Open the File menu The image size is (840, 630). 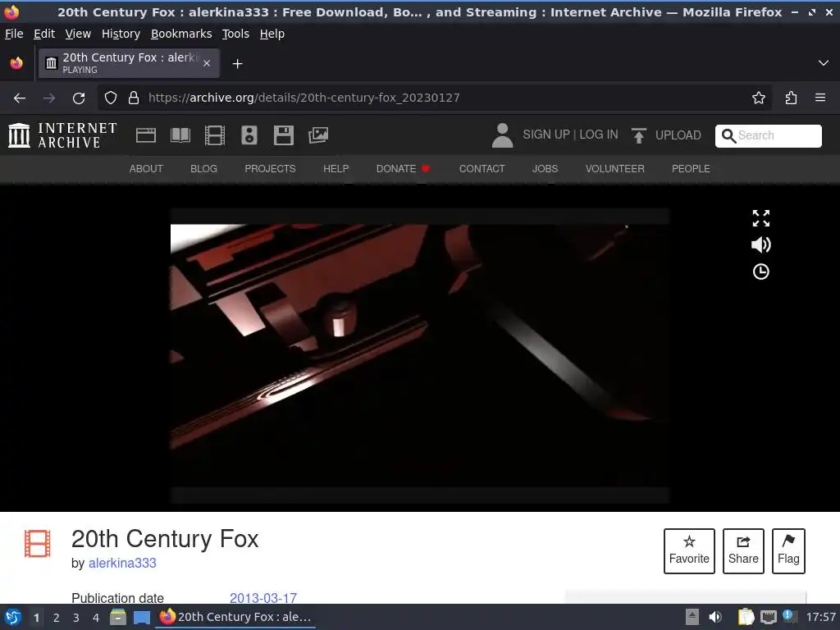14,34
